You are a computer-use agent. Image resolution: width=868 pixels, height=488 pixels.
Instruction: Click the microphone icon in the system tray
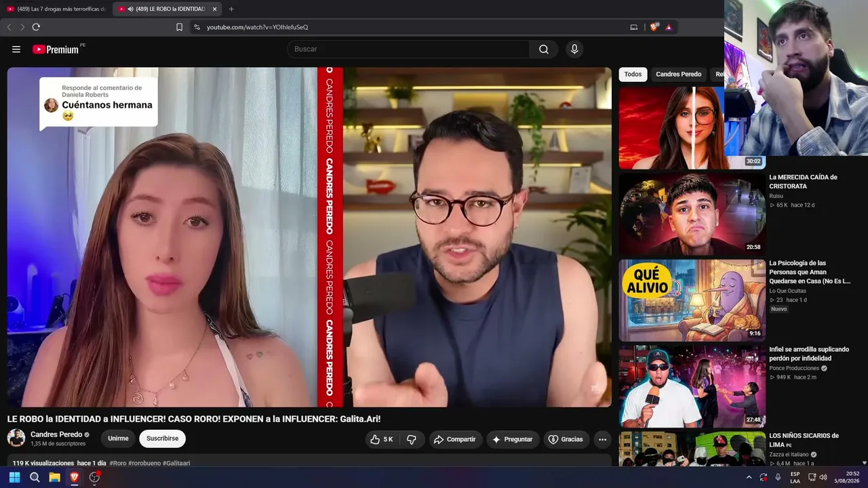(x=778, y=477)
